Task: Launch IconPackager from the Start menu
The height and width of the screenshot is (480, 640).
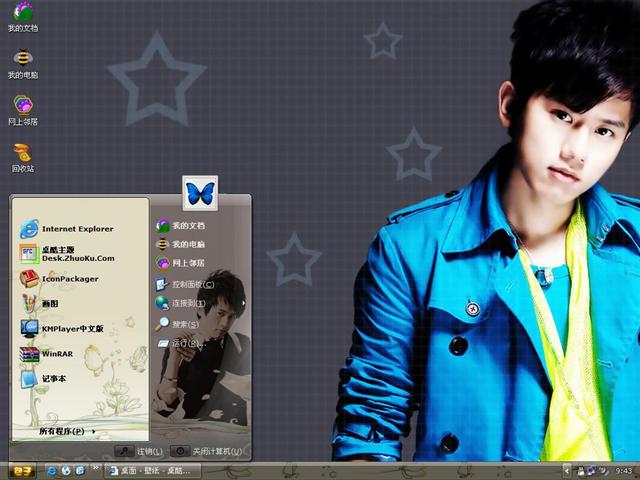Action: tap(60, 279)
